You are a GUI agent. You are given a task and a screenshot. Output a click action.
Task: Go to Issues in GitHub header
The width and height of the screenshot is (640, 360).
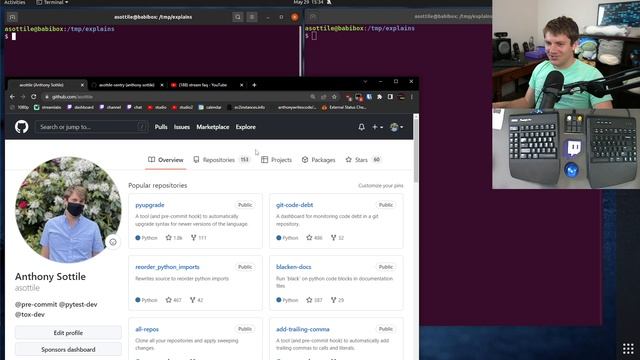pyautogui.click(x=182, y=127)
